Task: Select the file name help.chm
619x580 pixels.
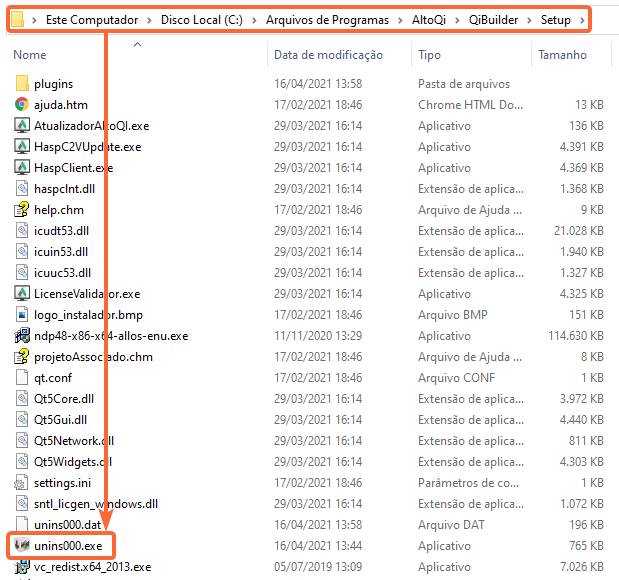Action: [59, 210]
